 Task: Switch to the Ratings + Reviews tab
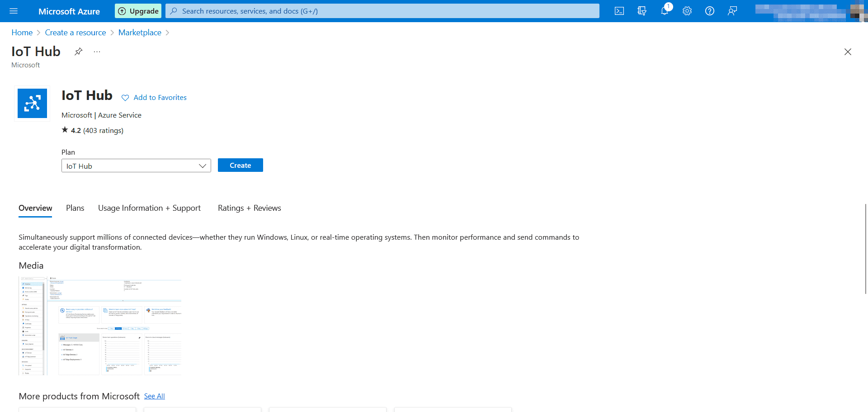(249, 208)
